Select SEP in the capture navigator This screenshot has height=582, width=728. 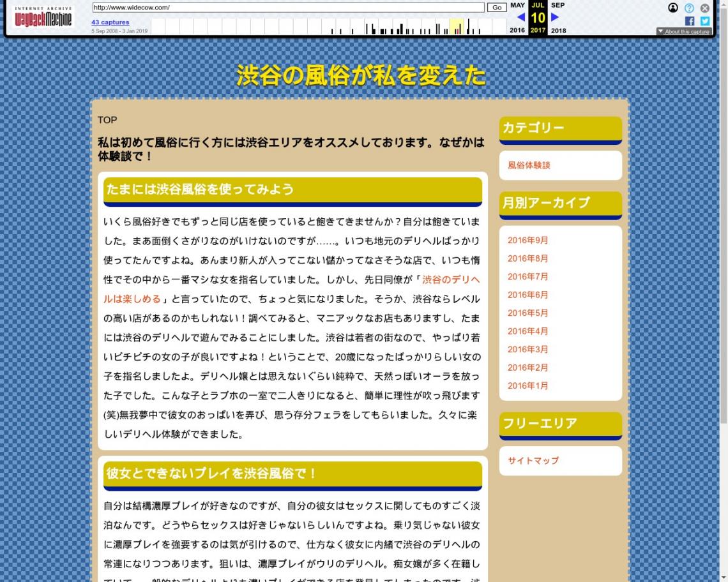click(x=557, y=5)
